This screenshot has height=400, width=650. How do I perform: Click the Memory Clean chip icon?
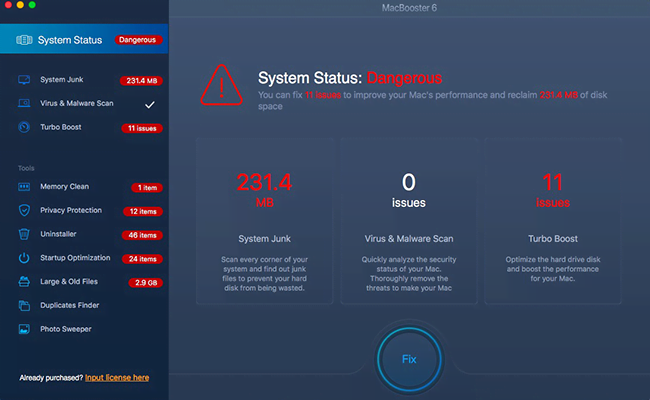pyautogui.click(x=24, y=187)
